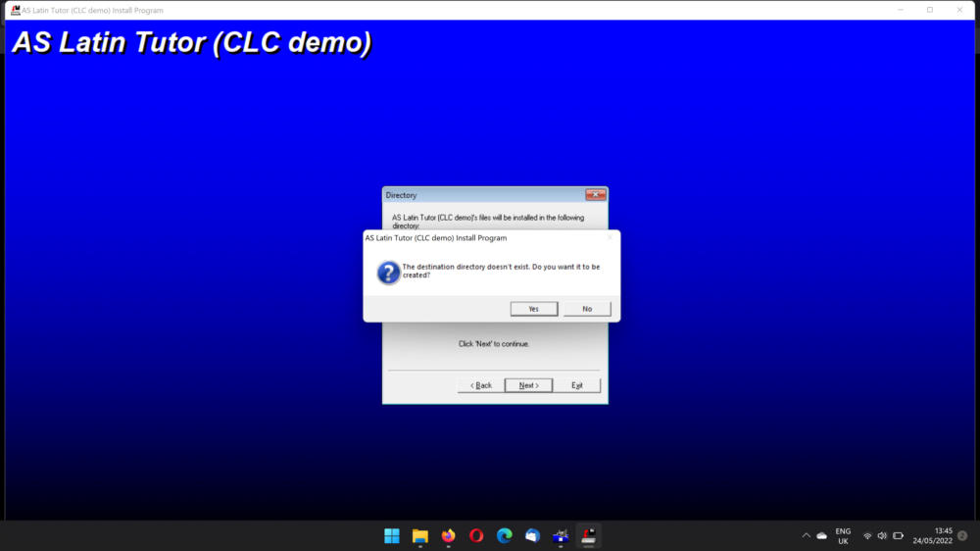Click the blue question mark icon
Screen dimensions: 980x551
click(388, 272)
